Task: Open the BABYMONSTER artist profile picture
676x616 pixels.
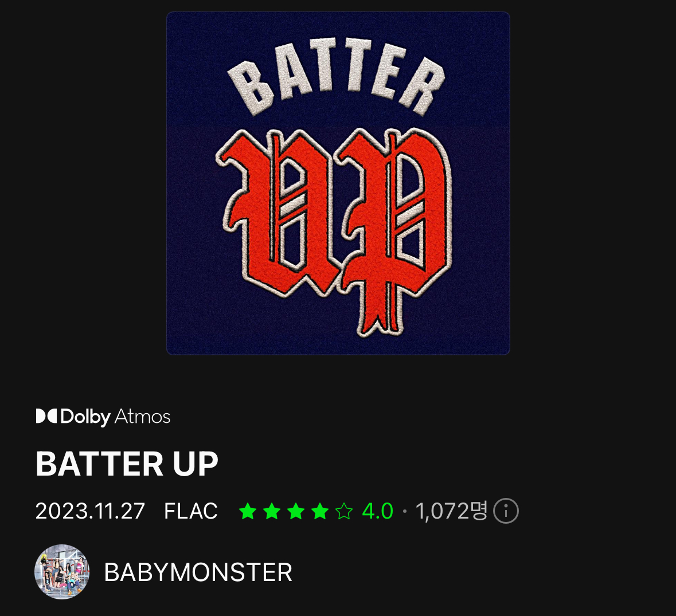Action: (62, 572)
